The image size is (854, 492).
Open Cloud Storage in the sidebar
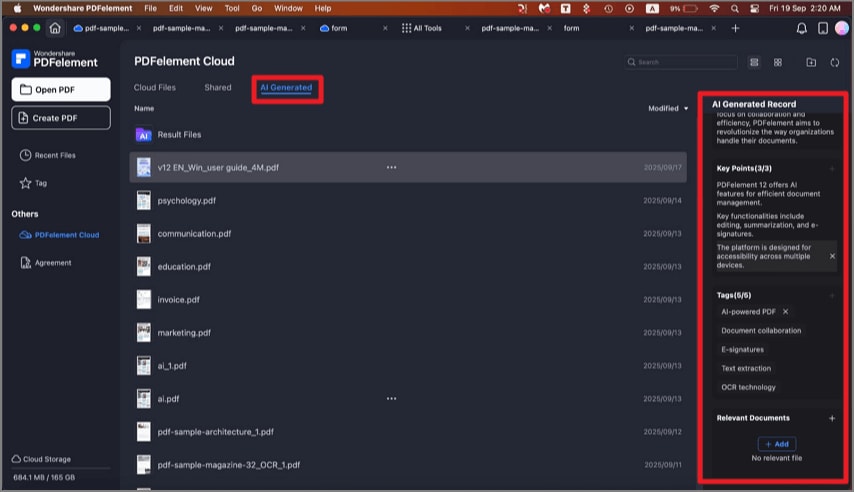click(41, 459)
